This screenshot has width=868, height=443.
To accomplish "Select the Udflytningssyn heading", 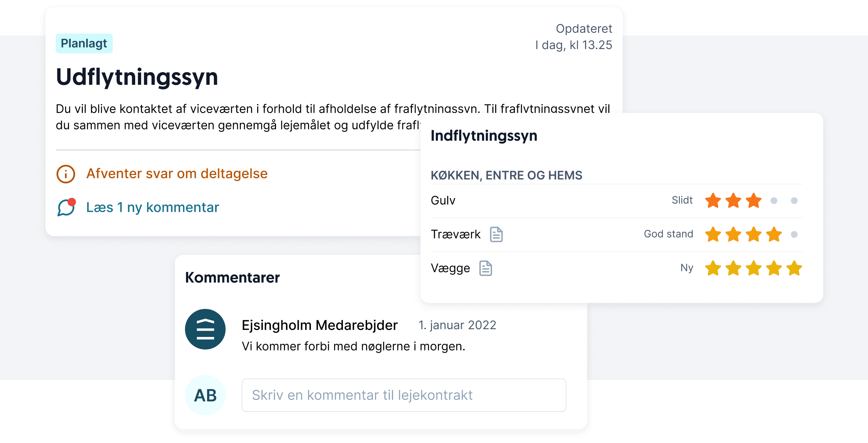I will [x=137, y=77].
